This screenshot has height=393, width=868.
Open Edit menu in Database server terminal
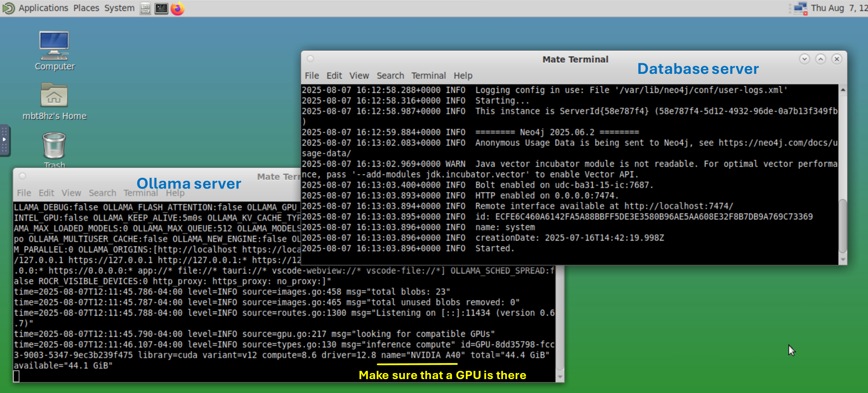pos(334,76)
